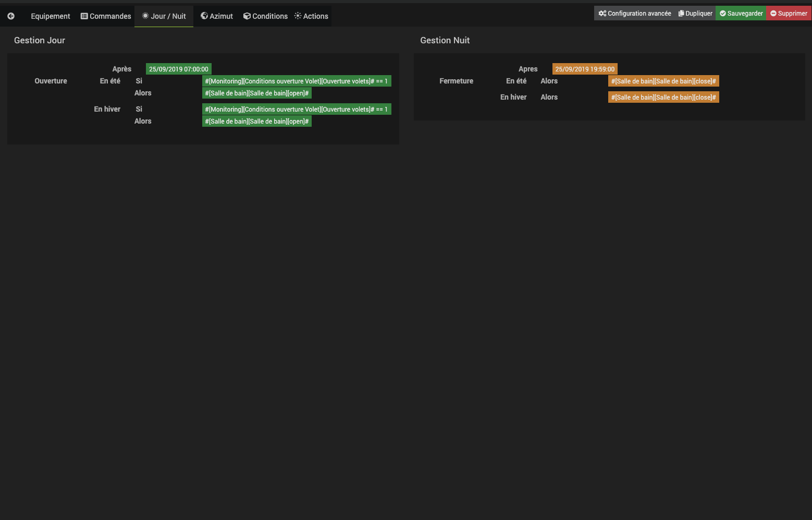
Task: Click the night time 25/09/2019 19:59:00
Action: [x=585, y=69]
